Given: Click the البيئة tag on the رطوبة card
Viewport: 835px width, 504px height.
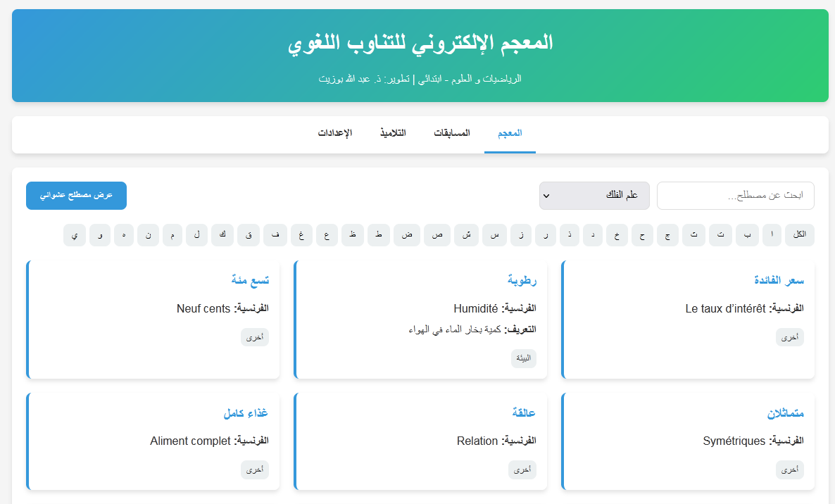Looking at the screenshot, I should click(523, 358).
